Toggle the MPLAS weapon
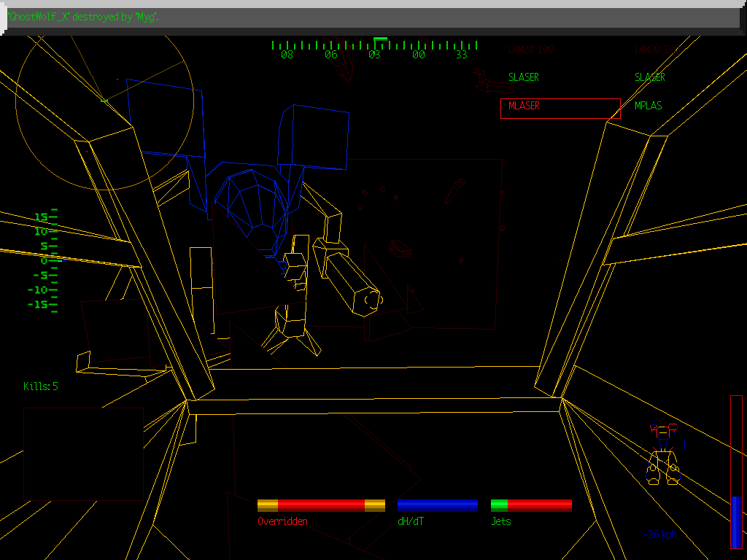Screen dimensions: 747x560 [x=648, y=106]
